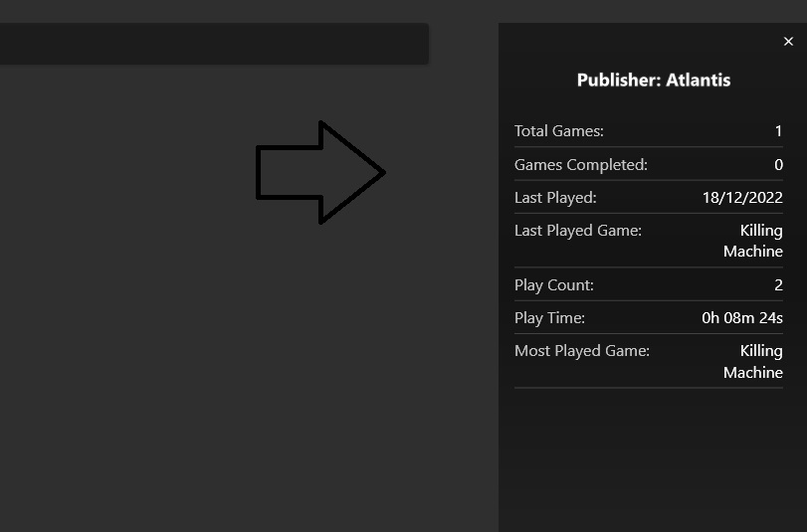Click the Play Count value '2'
Screen dimensions: 807x532
[779, 285]
